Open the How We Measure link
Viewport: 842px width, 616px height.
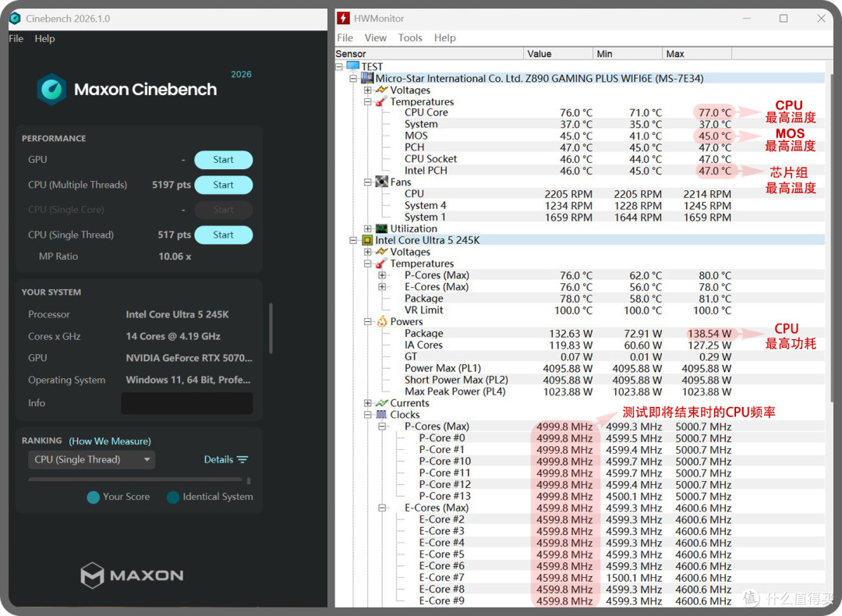point(110,441)
